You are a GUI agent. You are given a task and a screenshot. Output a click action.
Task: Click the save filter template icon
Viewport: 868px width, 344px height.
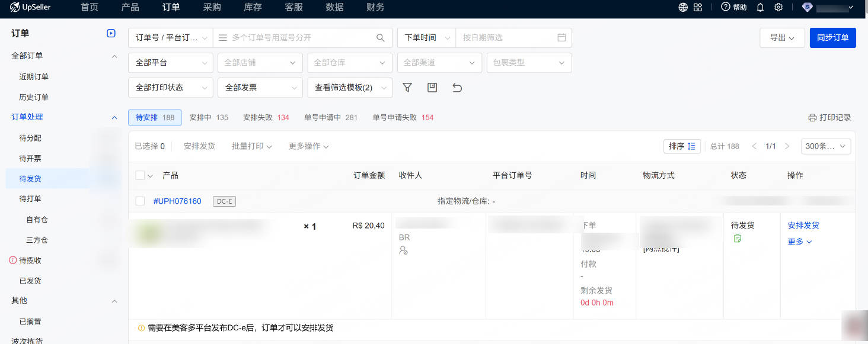(432, 88)
